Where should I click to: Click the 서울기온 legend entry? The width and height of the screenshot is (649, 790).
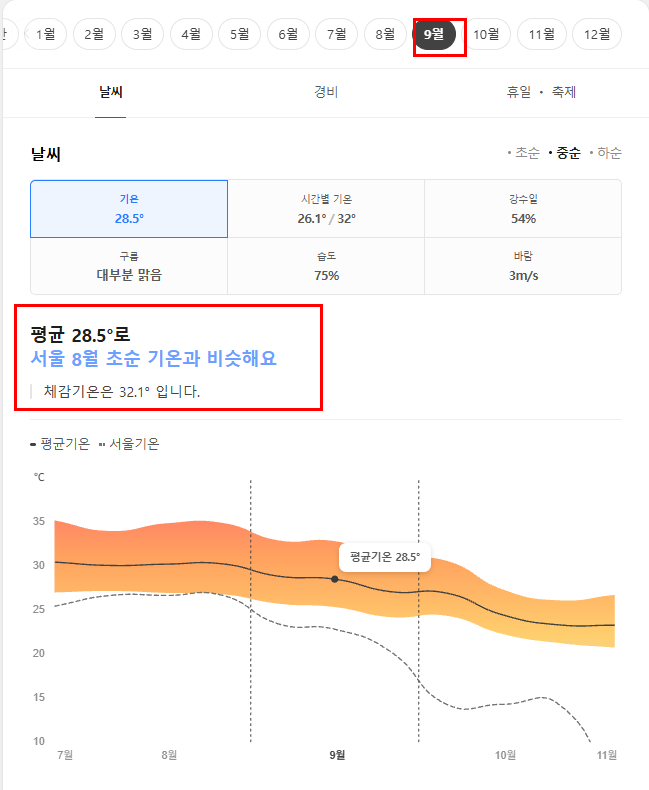pos(129,444)
